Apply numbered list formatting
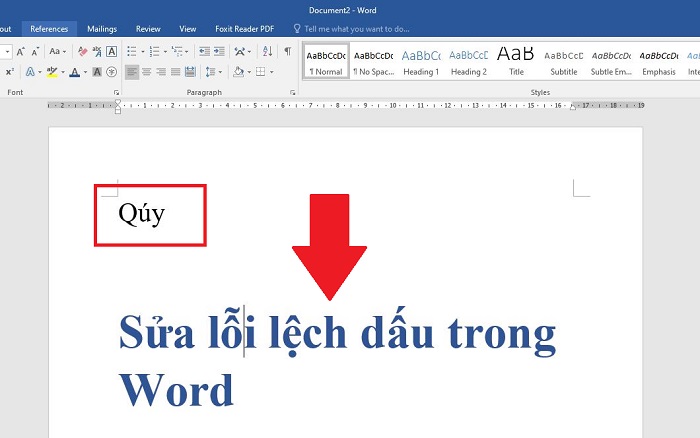 [154, 51]
